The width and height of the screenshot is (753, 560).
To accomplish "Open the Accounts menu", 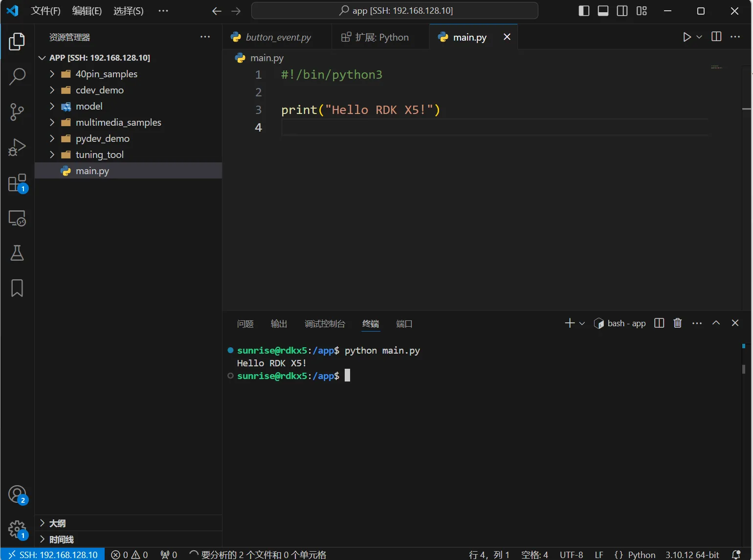I will [x=17, y=494].
